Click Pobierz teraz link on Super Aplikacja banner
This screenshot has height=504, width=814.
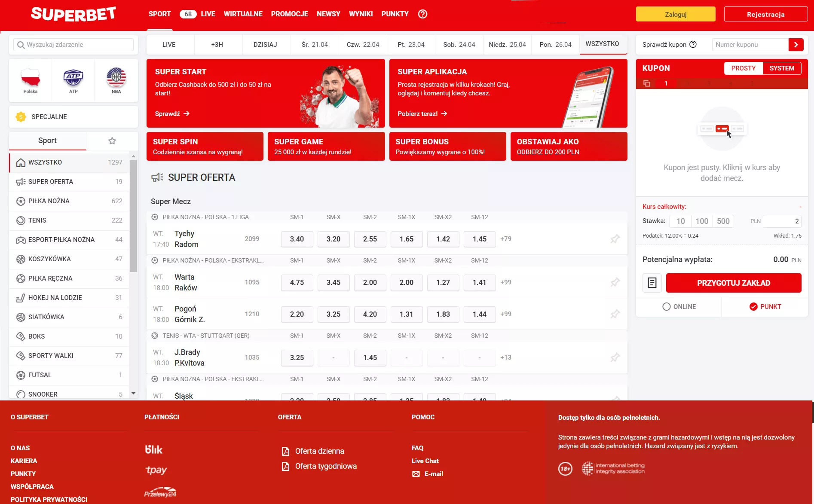click(422, 114)
